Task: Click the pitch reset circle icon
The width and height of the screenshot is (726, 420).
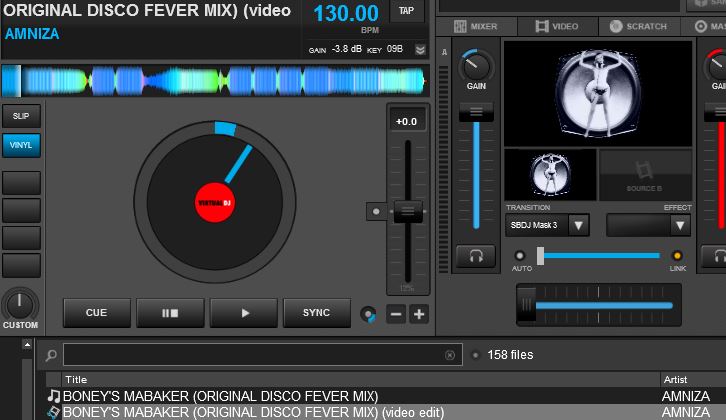Action: 369,314
